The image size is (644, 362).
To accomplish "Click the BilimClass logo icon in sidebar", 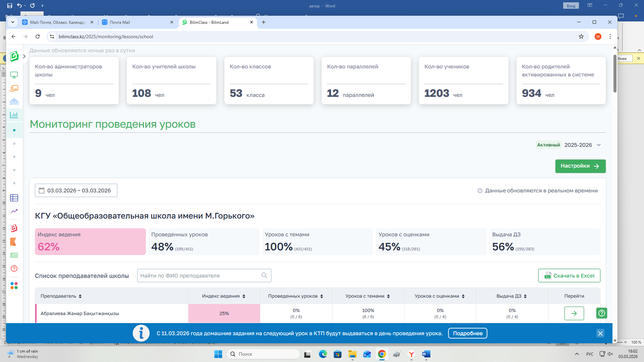I will [x=14, y=56].
